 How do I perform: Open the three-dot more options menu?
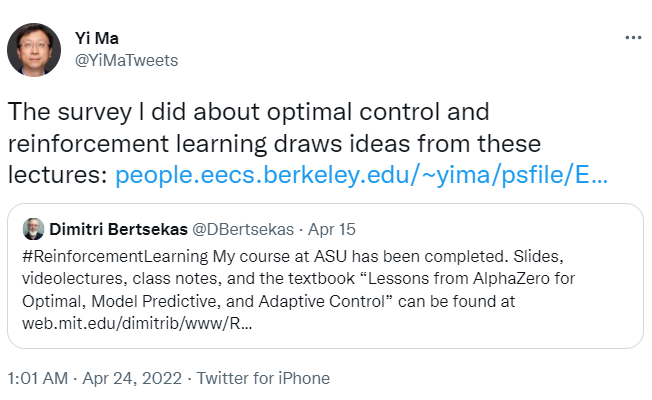(x=632, y=38)
